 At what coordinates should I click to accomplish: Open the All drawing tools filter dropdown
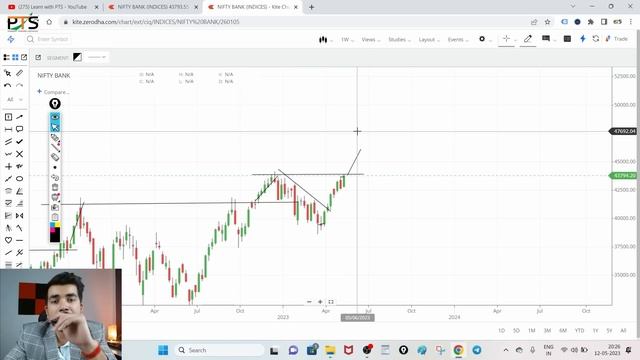click(x=14, y=100)
